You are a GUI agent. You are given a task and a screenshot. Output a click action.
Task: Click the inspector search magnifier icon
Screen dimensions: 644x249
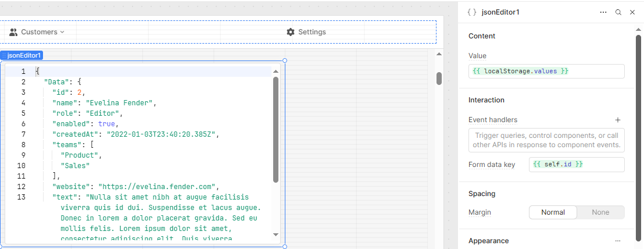[618, 12]
